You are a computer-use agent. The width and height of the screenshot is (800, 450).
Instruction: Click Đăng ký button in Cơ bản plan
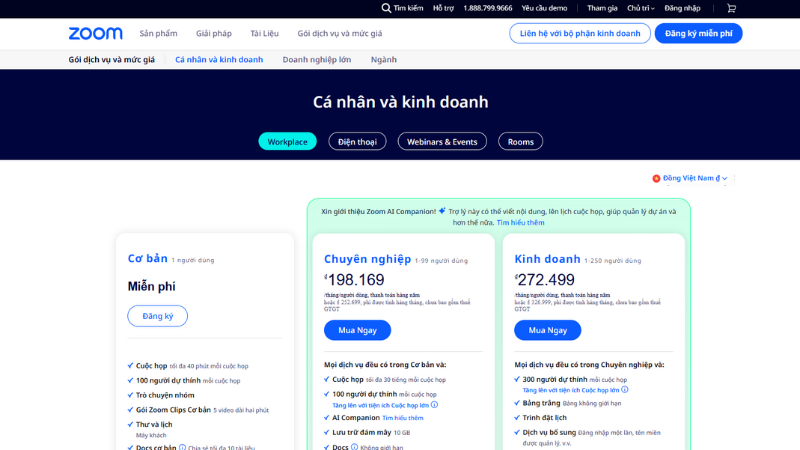pyautogui.click(x=158, y=316)
